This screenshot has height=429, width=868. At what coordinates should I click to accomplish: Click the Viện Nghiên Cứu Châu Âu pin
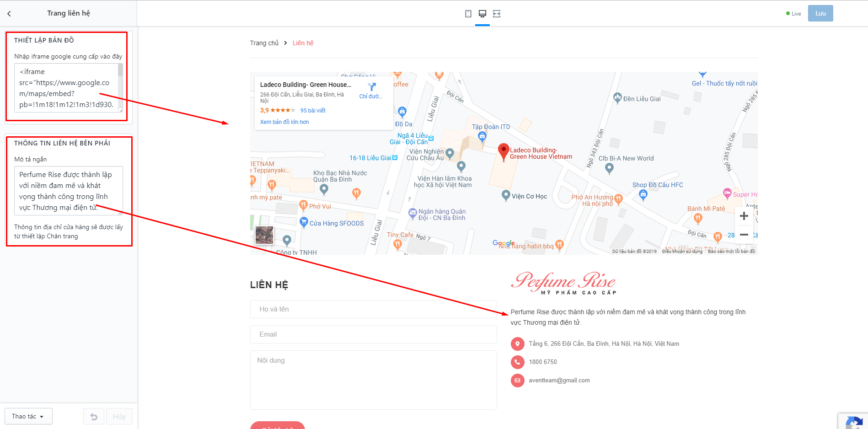coord(450,153)
